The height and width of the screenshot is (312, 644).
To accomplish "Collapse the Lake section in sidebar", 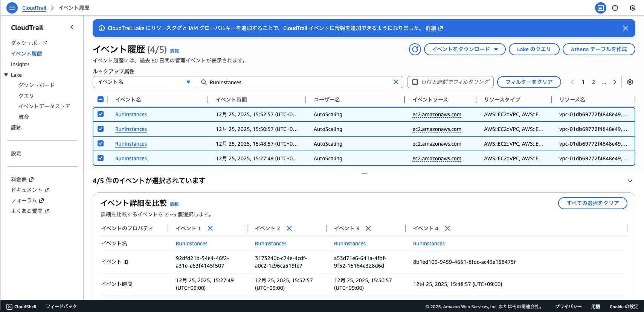I will pos(6,75).
